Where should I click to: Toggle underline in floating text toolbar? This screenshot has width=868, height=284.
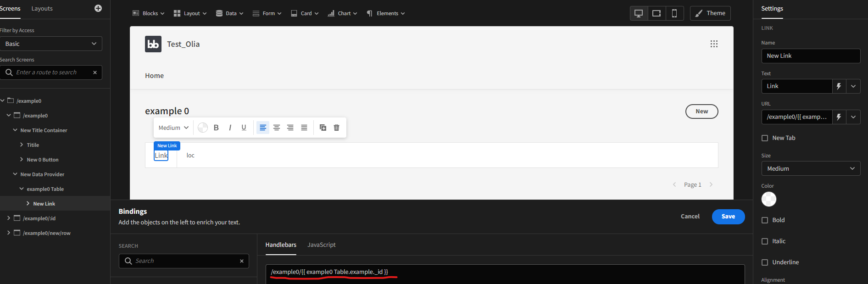(244, 128)
